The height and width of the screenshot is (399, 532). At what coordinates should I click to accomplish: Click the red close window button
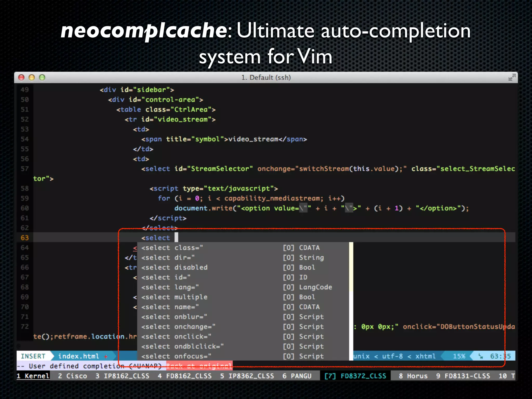tap(21, 77)
